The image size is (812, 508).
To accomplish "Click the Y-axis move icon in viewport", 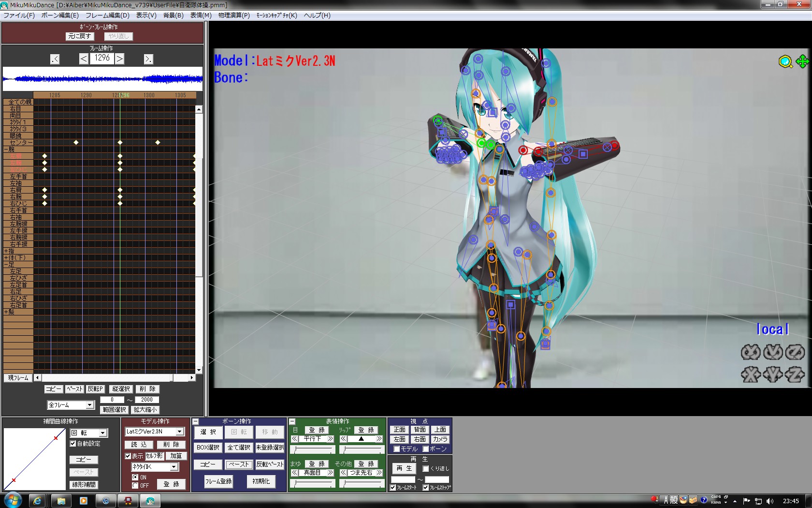I will click(x=773, y=374).
